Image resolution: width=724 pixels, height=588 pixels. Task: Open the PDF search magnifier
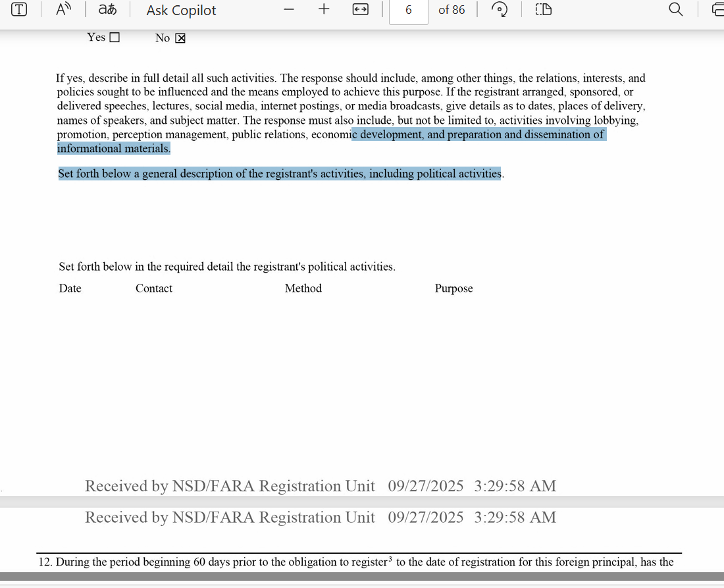[675, 9]
